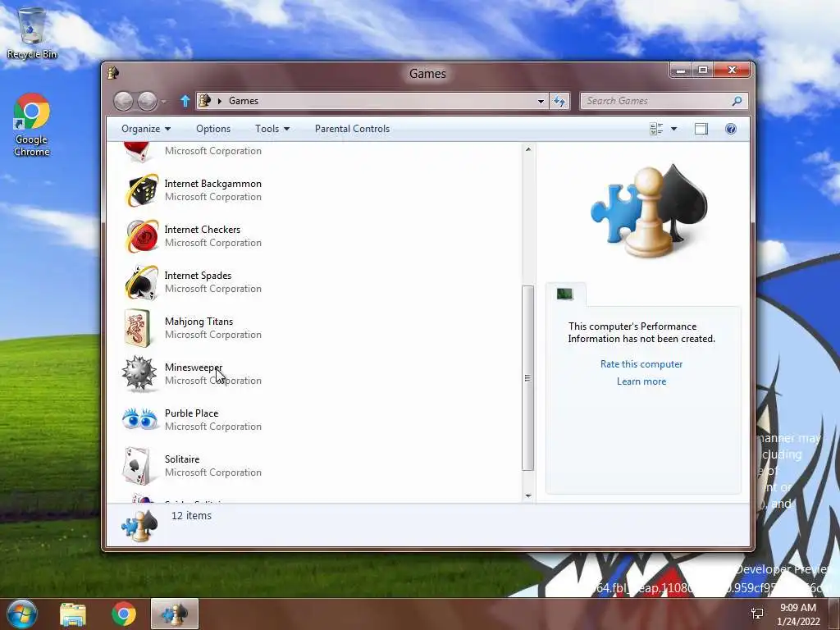
Task: Click the breadcrumb arrow before Games
Action: 219,101
